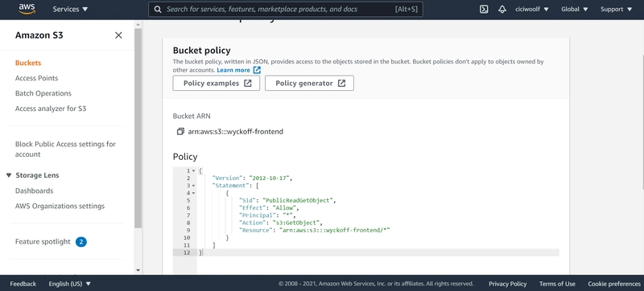The image size is (644, 291).
Task: Click the search magnifier icon
Action: [x=157, y=9]
